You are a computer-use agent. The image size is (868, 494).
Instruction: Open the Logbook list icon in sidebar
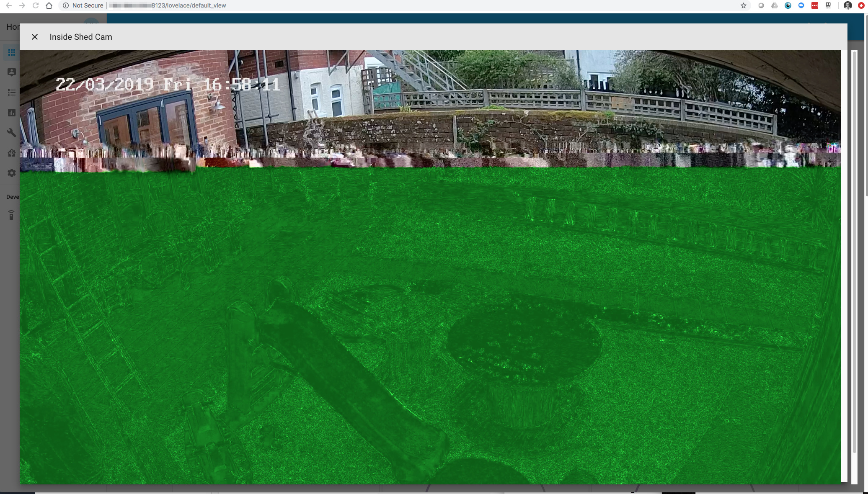tap(11, 93)
